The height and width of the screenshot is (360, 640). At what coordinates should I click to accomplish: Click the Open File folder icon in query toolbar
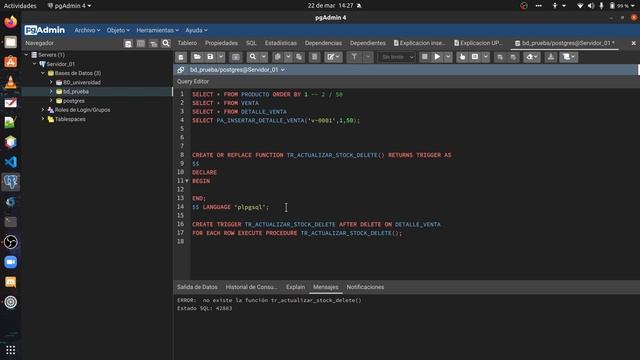pyautogui.click(x=197, y=57)
